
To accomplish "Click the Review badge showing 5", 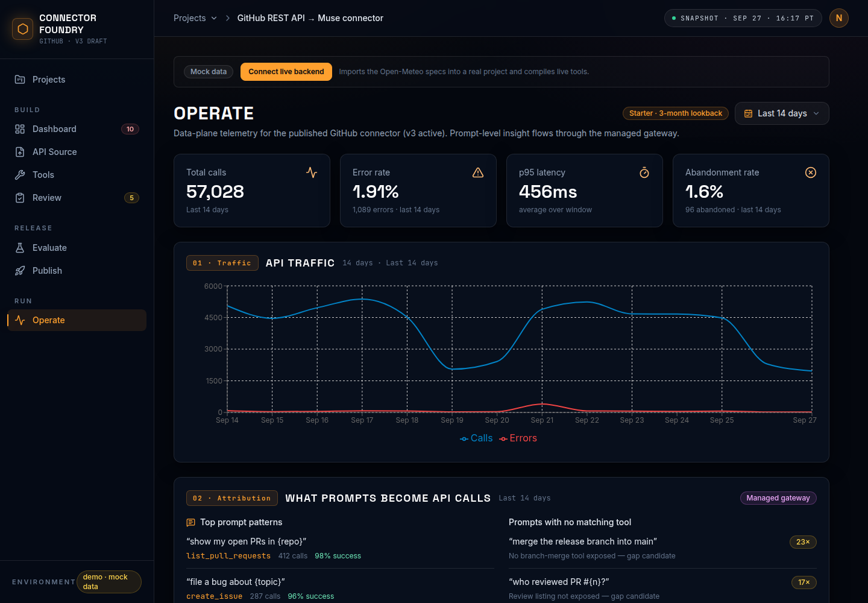I will tap(131, 198).
